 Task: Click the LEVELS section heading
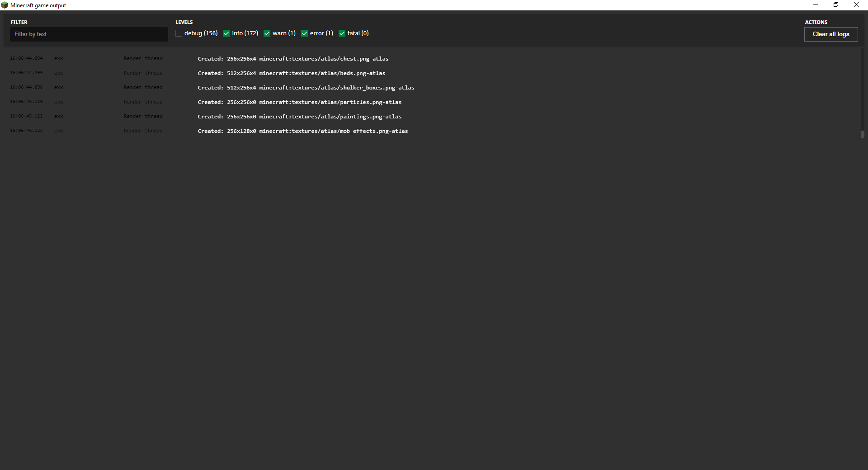coord(184,22)
